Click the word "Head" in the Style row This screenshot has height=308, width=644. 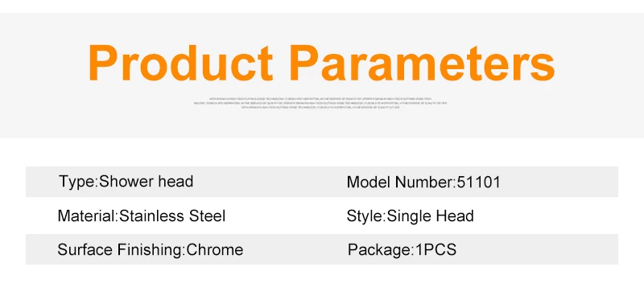(455, 216)
